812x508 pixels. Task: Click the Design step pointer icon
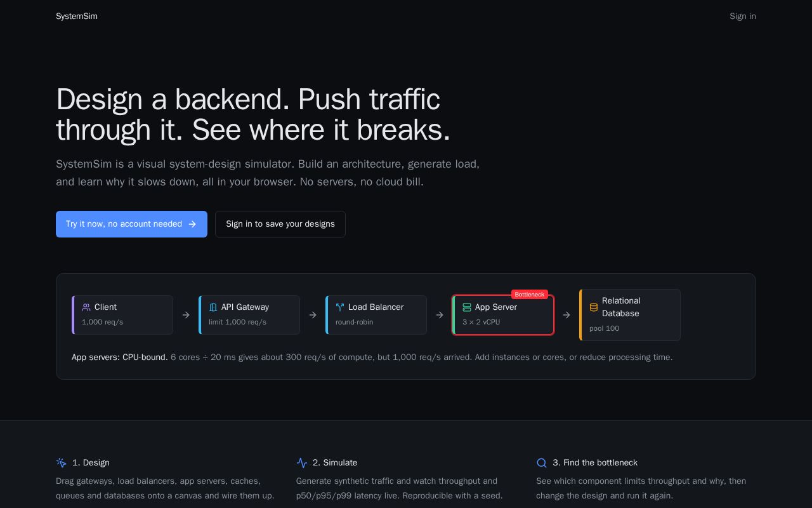tap(62, 463)
